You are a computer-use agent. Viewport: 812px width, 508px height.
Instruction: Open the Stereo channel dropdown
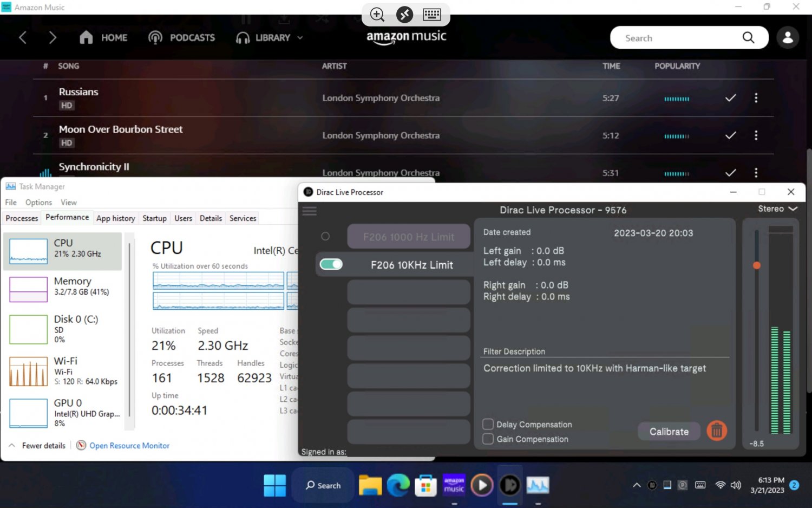tap(777, 209)
